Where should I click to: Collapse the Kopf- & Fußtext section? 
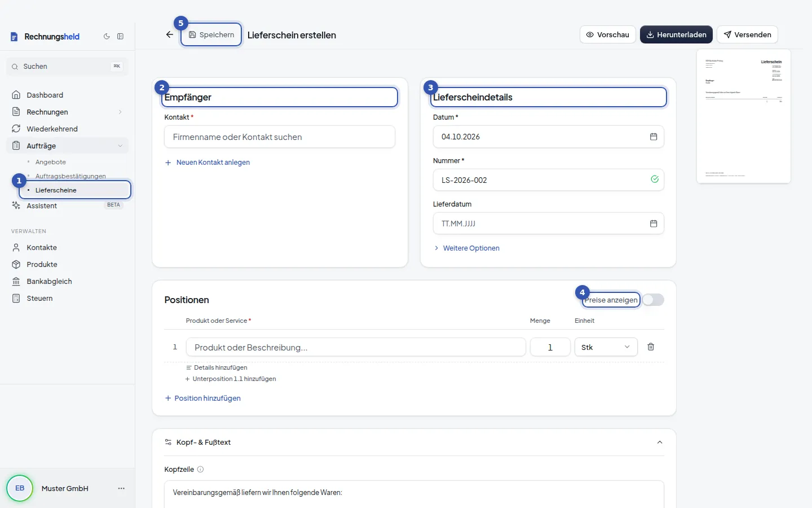(660, 442)
